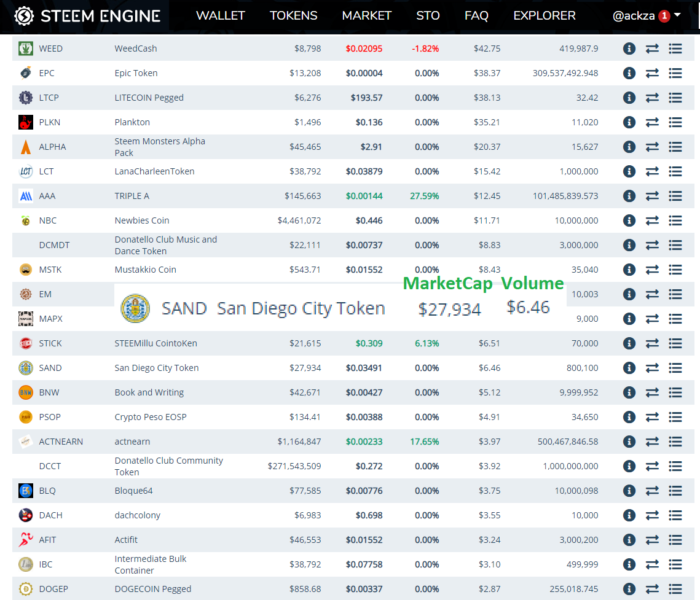700x600 pixels.
Task: Click transfer arrows for ACTNEARN row
Action: point(652,442)
